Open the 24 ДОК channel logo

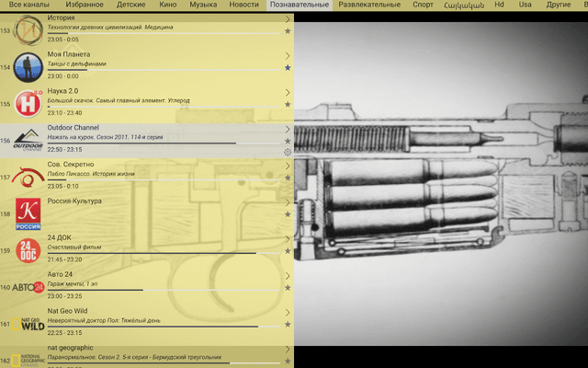[28, 250]
